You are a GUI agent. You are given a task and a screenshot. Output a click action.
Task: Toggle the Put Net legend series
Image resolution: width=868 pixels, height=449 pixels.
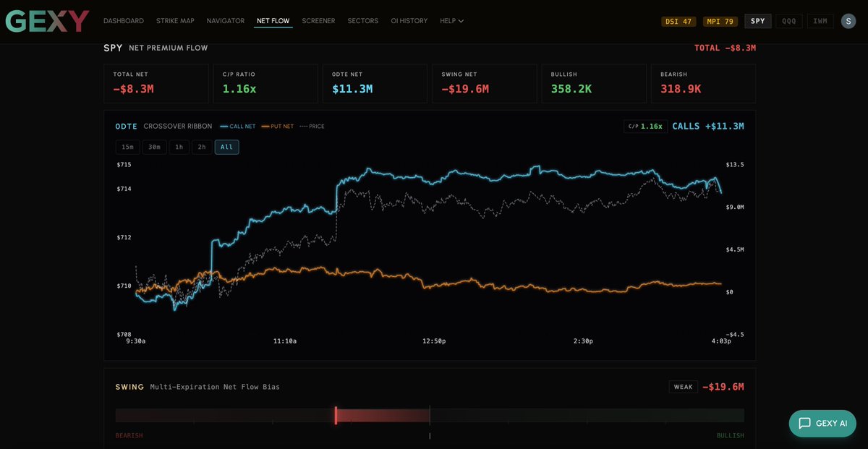pos(278,127)
